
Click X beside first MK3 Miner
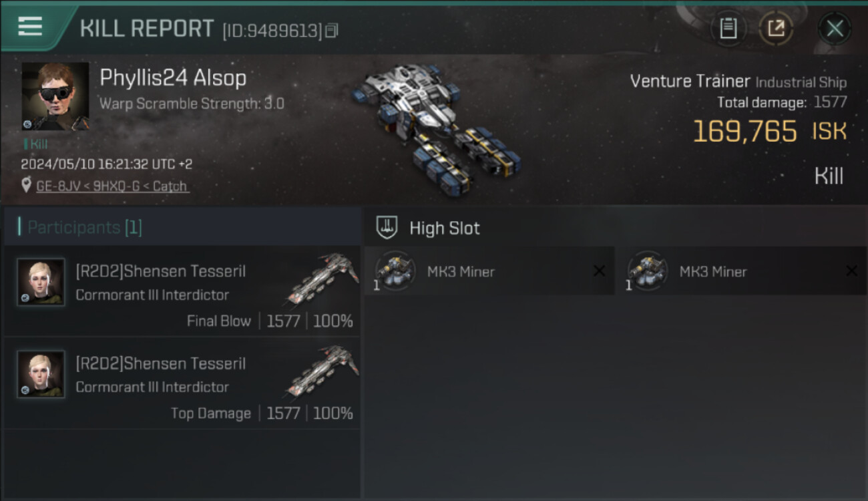599,271
